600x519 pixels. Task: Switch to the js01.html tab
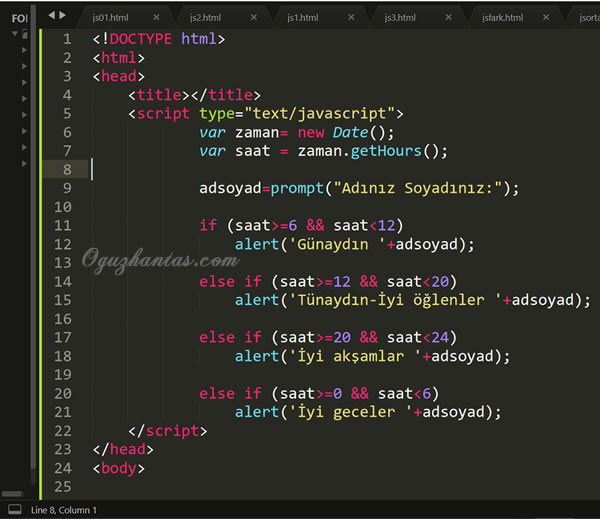tap(110, 18)
